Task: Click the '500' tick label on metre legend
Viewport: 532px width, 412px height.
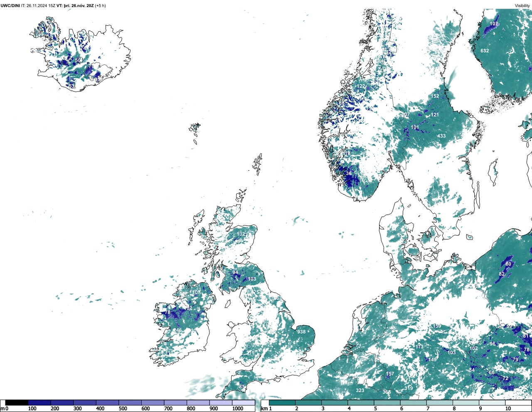Action: tap(123, 409)
